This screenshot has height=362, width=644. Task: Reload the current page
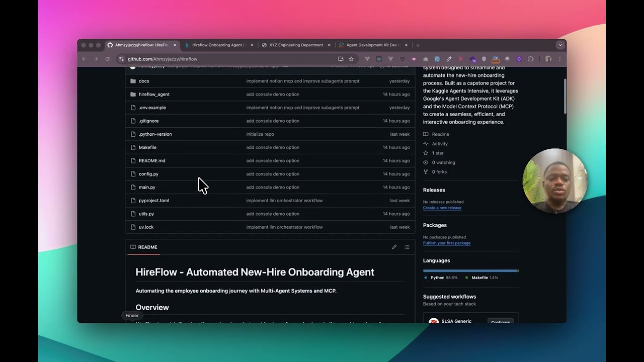107,59
